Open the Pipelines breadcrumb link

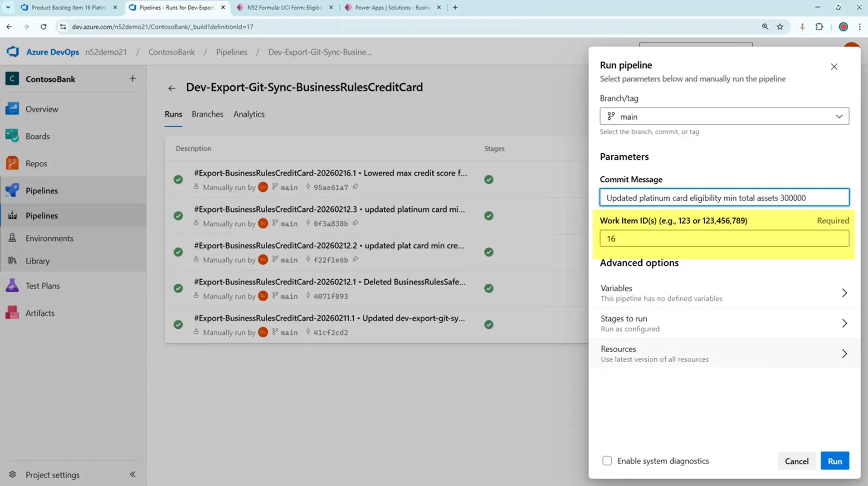(231, 52)
